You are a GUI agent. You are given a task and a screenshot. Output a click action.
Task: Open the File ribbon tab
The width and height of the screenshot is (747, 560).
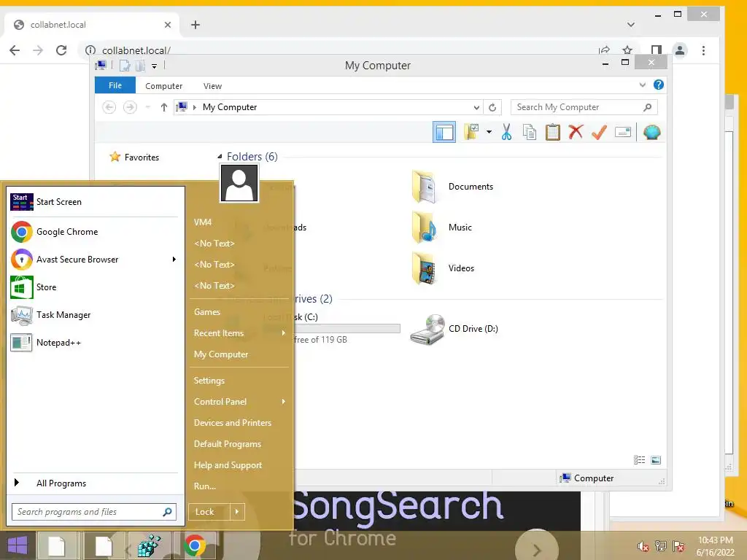(115, 85)
